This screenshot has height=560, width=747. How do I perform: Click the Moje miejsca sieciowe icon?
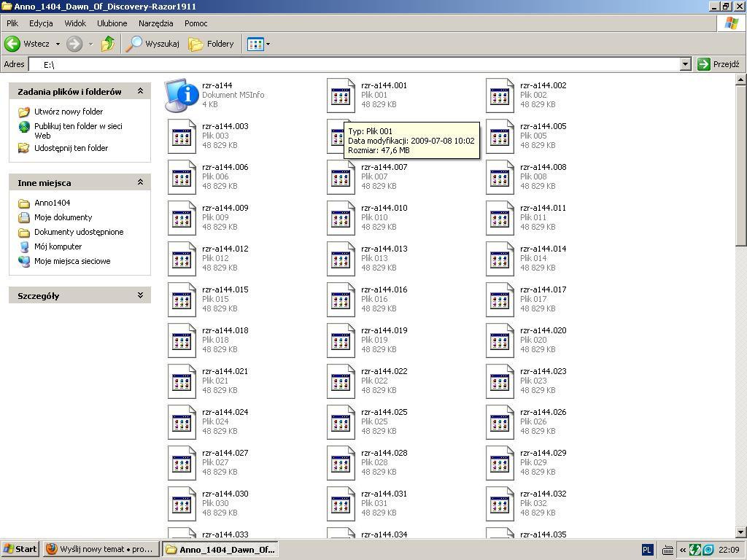[x=24, y=262]
